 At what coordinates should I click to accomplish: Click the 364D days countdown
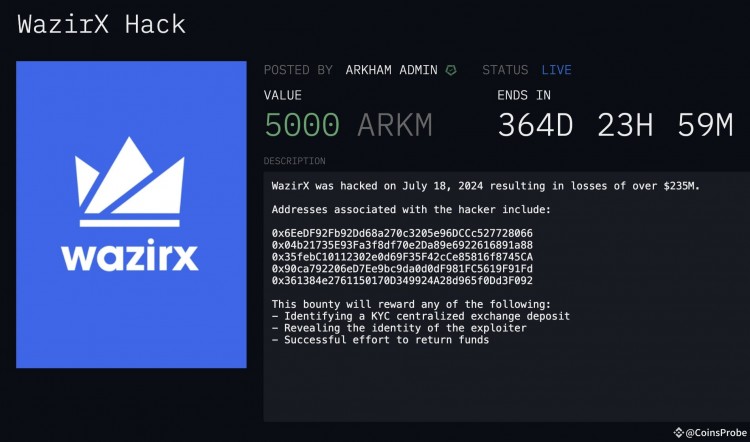click(539, 125)
